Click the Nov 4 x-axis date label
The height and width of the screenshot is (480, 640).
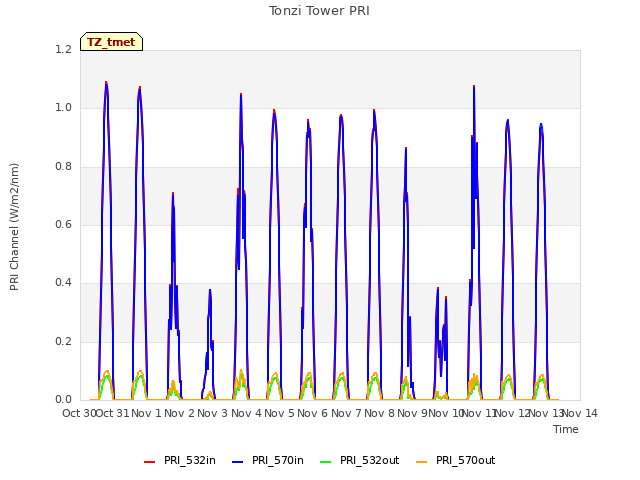coord(246,413)
